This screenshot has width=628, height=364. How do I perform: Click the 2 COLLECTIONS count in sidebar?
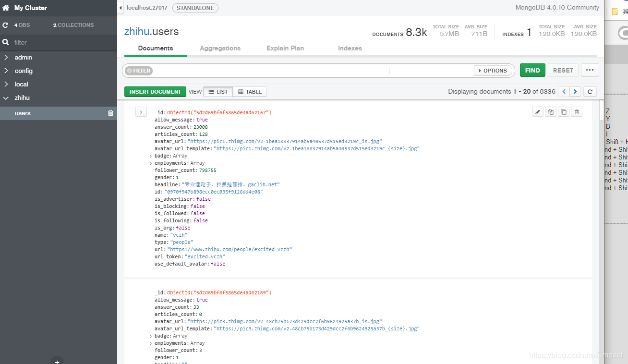(73, 25)
